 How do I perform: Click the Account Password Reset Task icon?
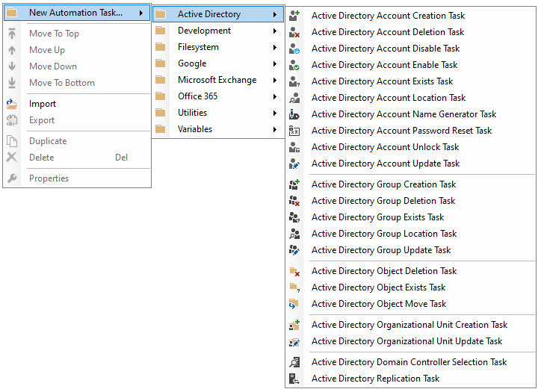pyautogui.click(x=294, y=131)
